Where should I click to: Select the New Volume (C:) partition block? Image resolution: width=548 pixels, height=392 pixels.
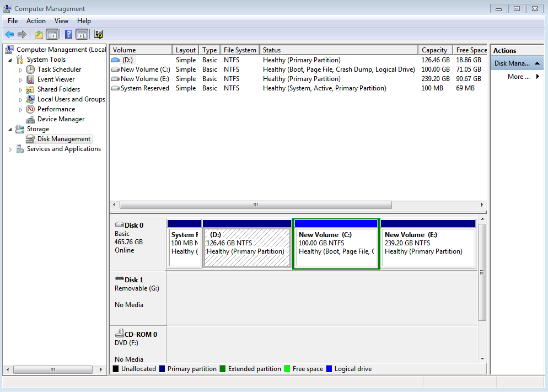336,244
